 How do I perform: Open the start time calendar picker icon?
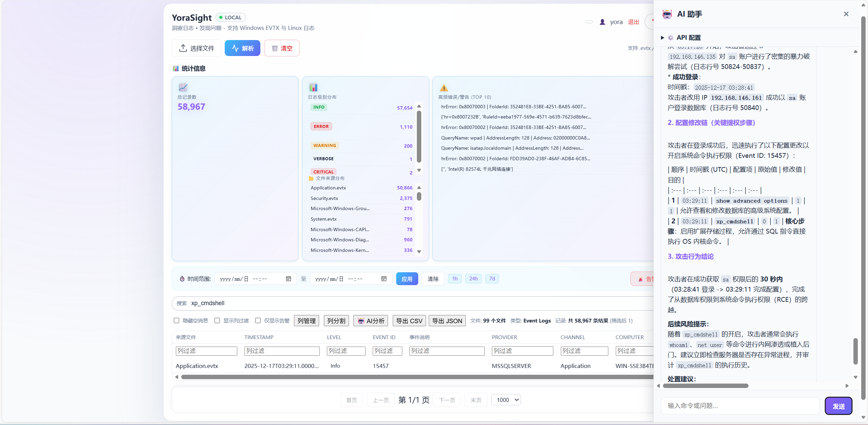(x=289, y=279)
